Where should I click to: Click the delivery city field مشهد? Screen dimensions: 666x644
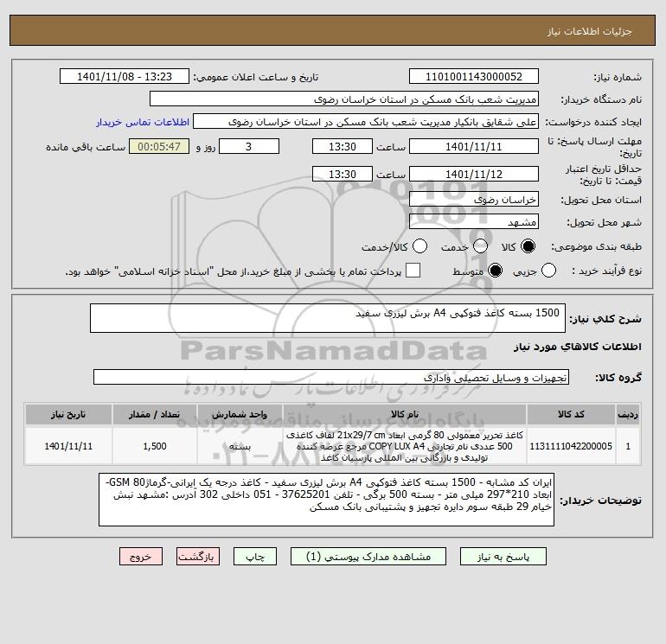pyautogui.click(x=474, y=221)
